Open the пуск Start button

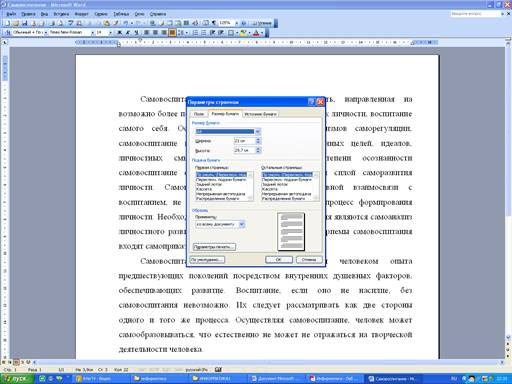tap(17, 379)
